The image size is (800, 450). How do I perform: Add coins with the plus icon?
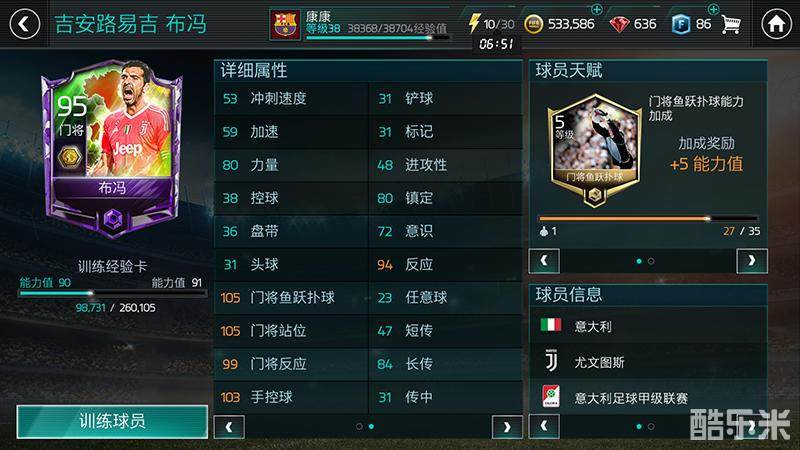[x=596, y=9]
